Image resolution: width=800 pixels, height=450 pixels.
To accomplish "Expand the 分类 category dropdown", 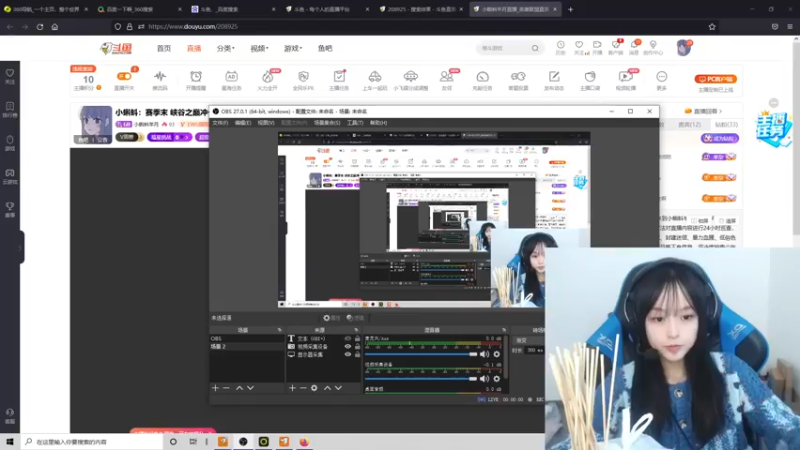I will pos(226,48).
